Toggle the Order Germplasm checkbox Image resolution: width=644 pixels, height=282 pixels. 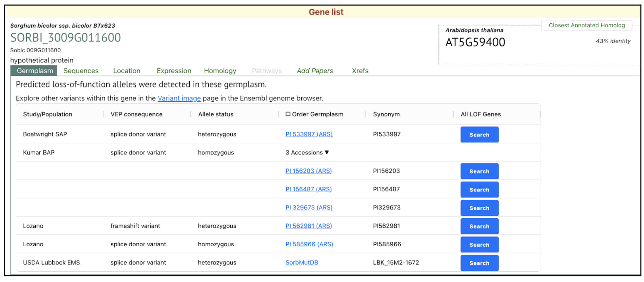(288, 114)
